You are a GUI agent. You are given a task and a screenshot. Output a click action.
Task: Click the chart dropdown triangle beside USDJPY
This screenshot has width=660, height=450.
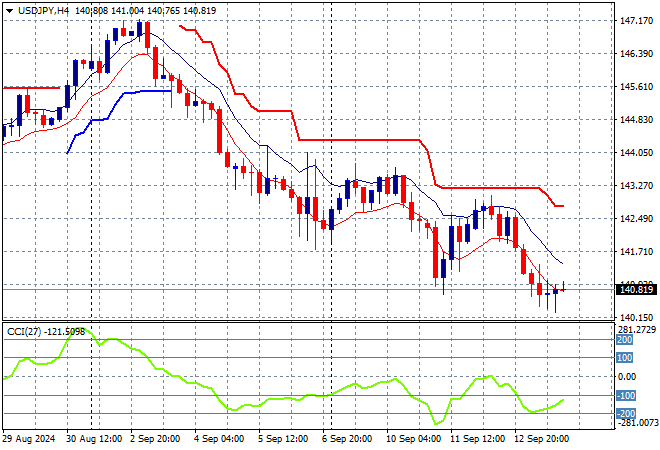click(x=9, y=10)
